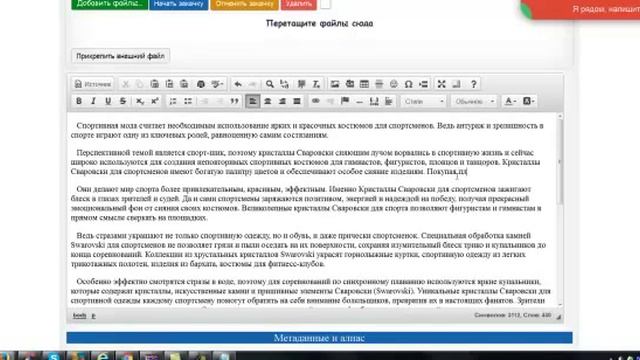The height and width of the screenshot is (360, 640).
Task: Align text to the right
Action: click(282, 101)
